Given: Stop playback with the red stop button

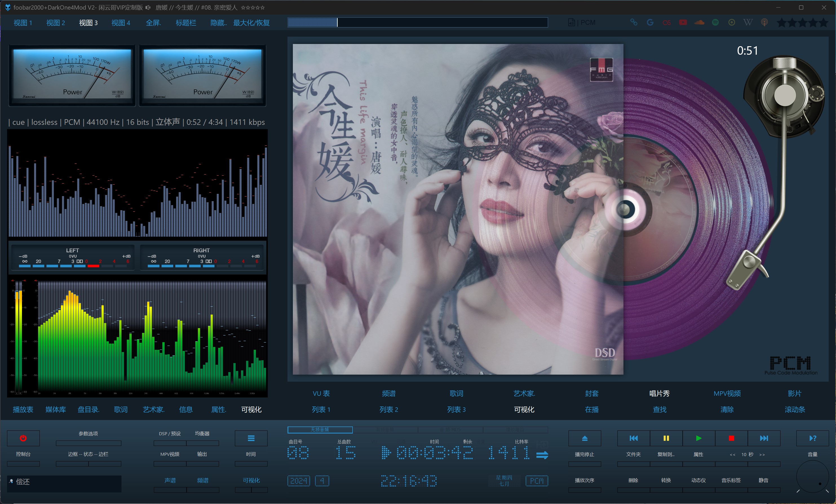Looking at the screenshot, I should 731,438.
